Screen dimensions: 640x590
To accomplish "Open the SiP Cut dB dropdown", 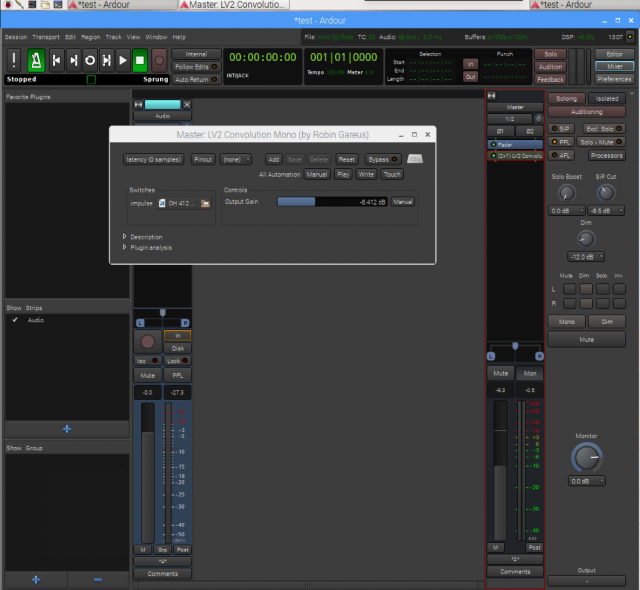I will coord(606,211).
